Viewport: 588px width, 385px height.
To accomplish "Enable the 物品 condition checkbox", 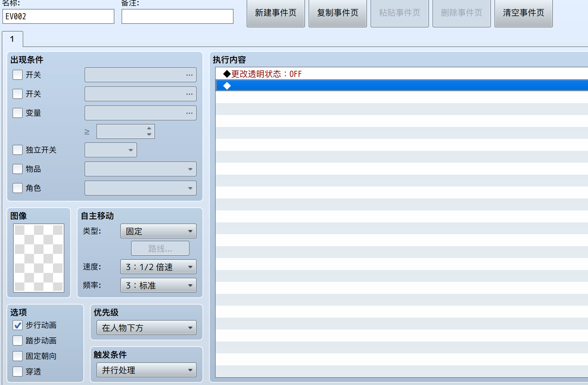I will (x=18, y=169).
